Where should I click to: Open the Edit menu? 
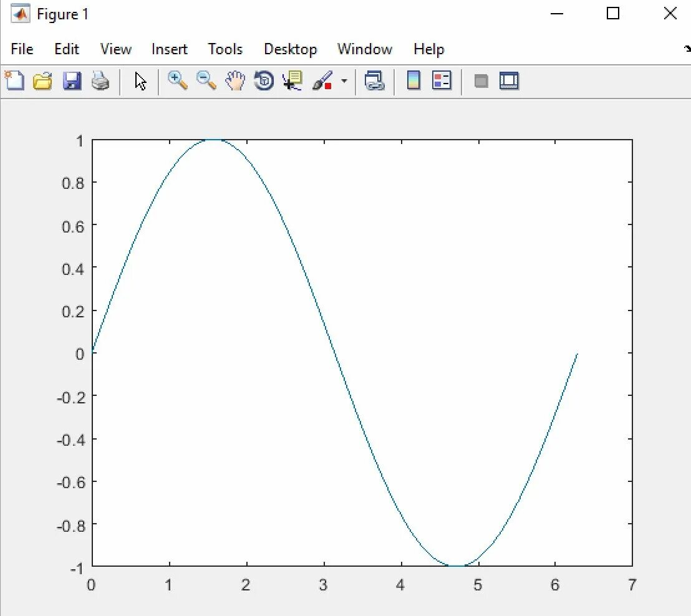(x=67, y=49)
